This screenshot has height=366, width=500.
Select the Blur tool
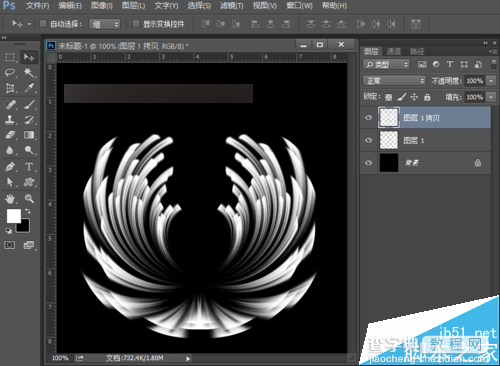pos(10,150)
